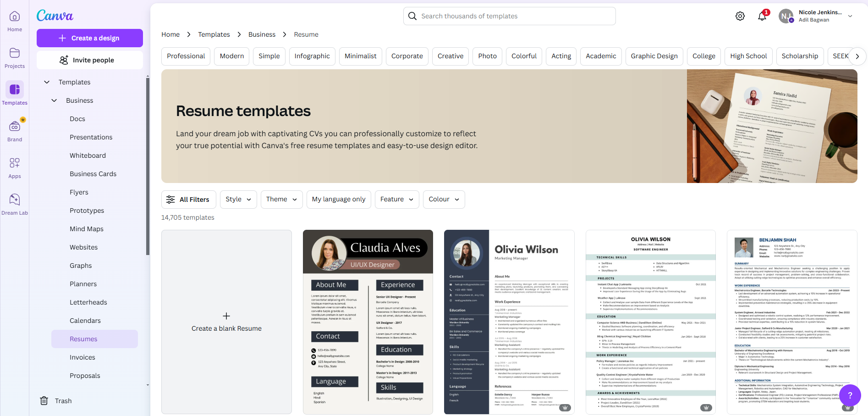The height and width of the screenshot is (416, 868).
Task: Click the crown badge on Software Engineer resume
Action: [706, 407]
